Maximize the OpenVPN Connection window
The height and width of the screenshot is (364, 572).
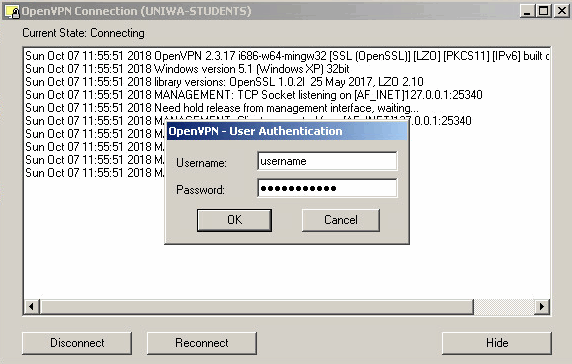point(543,11)
